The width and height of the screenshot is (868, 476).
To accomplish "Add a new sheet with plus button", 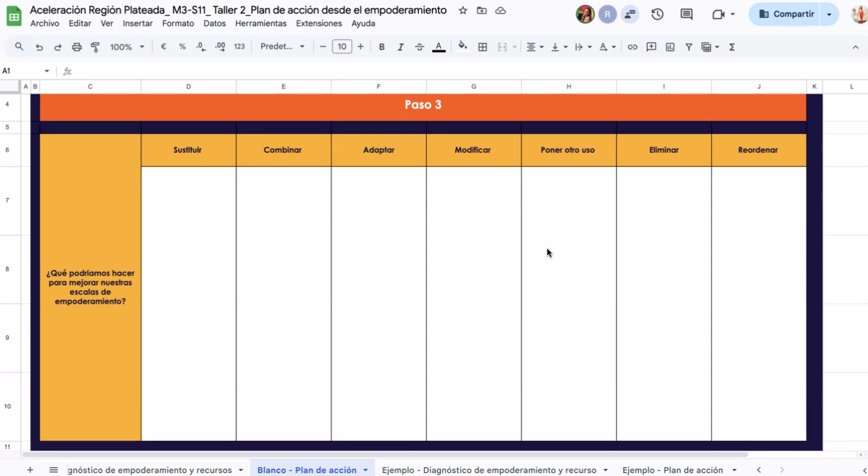I will coord(30,470).
